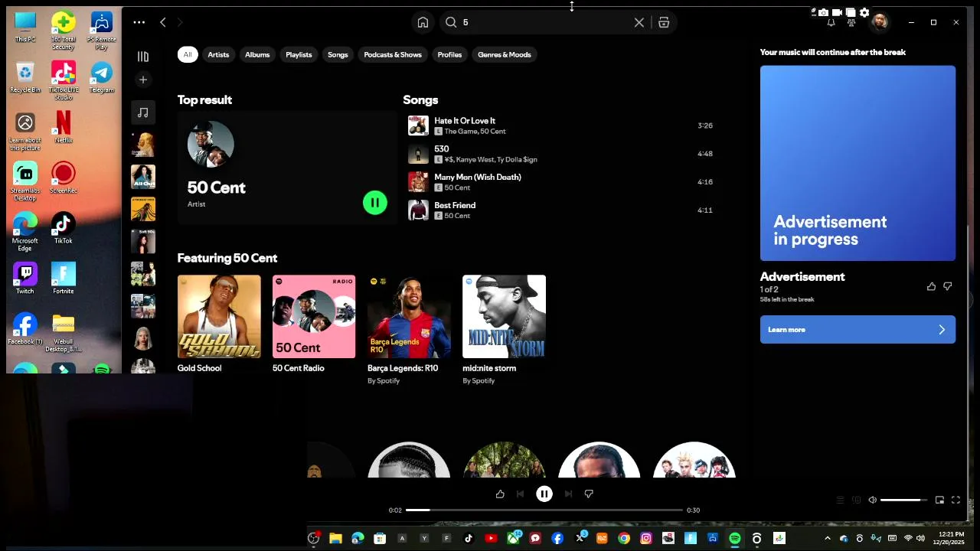Open the Spotify Home page
This screenshot has width=980, height=551.
coord(423,22)
